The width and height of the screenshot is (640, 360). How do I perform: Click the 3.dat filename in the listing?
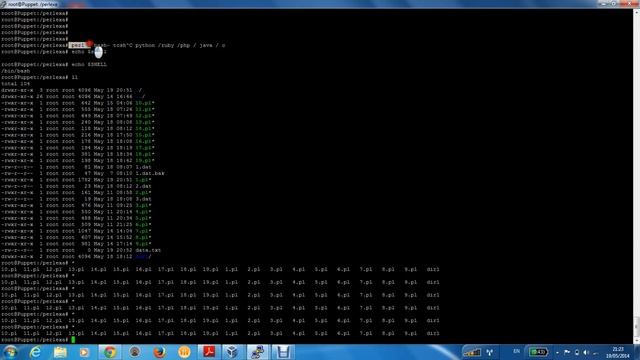point(143,199)
